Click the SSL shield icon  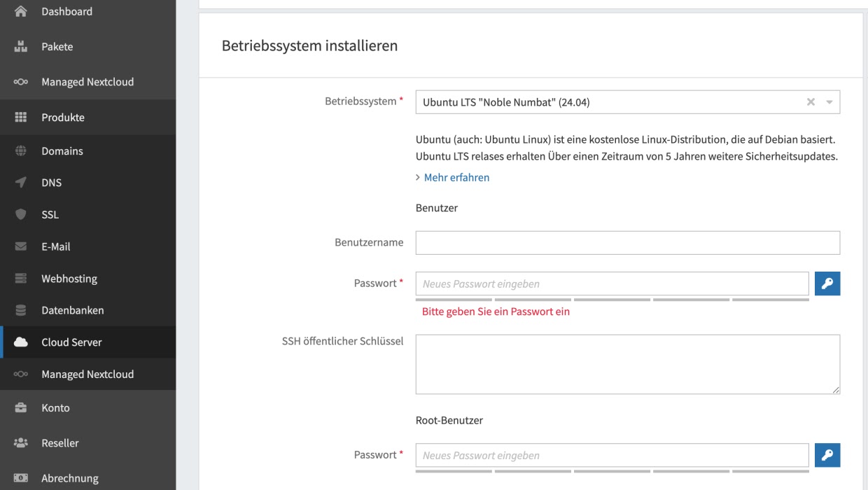(x=21, y=215)
